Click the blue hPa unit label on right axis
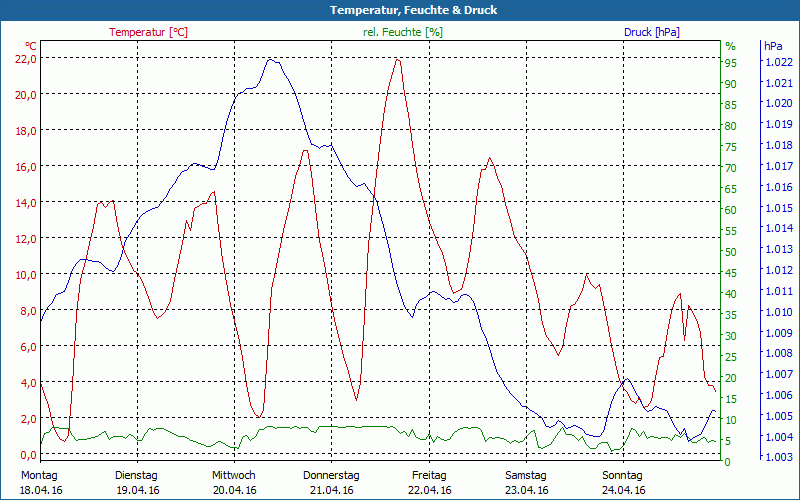This screenshot has height=500, width=800. tap(773, 46)
